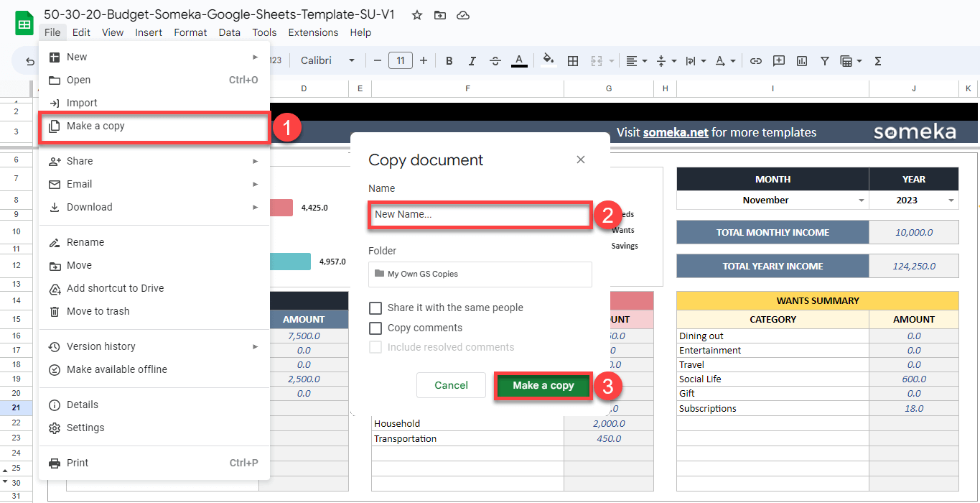
Task: Open the borders tool
Action: [x=573, y=61]
